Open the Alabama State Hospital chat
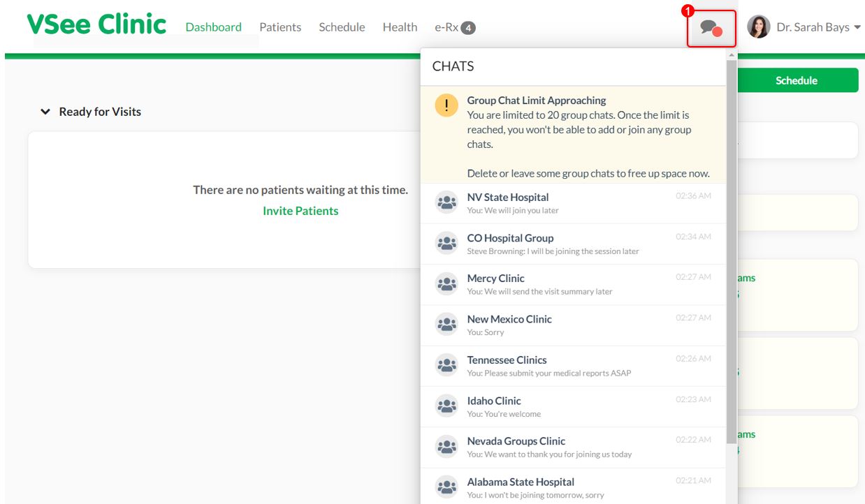The width and height of the screenshot is (865, 504). click(573, 487)
